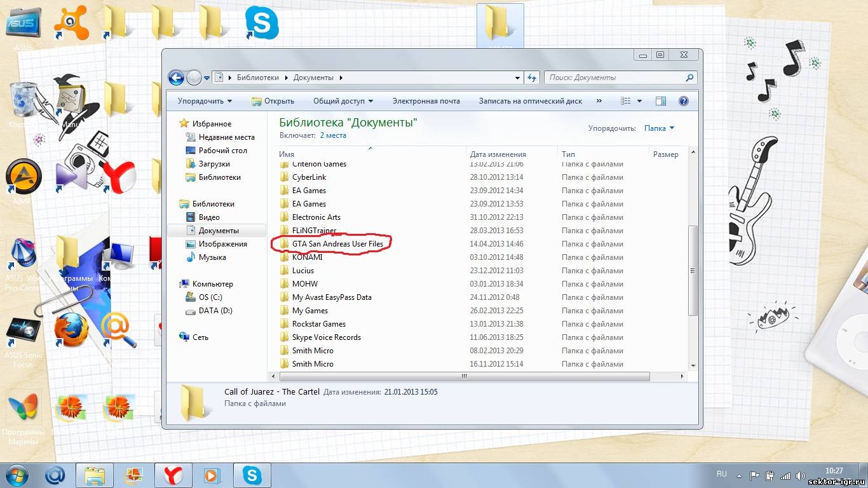868x488 pixels.
Task: Open Yandex browser from the taskbar
Action: point(173,475)
